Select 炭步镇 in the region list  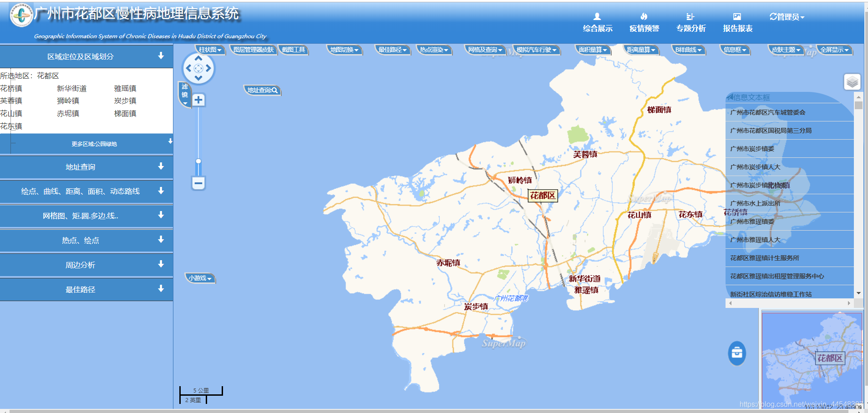coord(125,101)
